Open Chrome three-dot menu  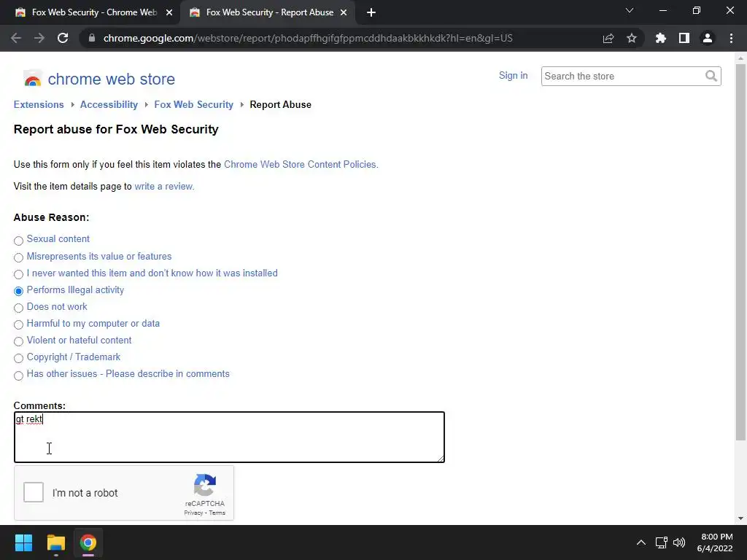click(731, 38)
